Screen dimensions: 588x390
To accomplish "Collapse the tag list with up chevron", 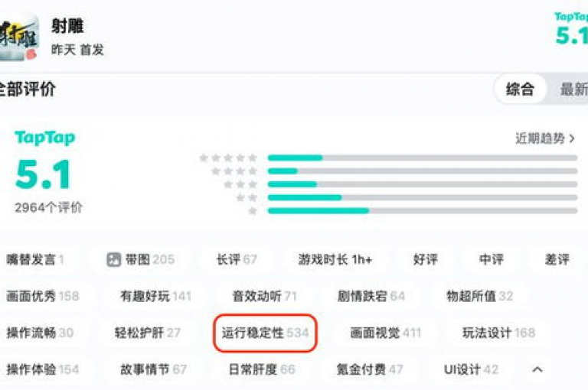I will click(537, 369).
